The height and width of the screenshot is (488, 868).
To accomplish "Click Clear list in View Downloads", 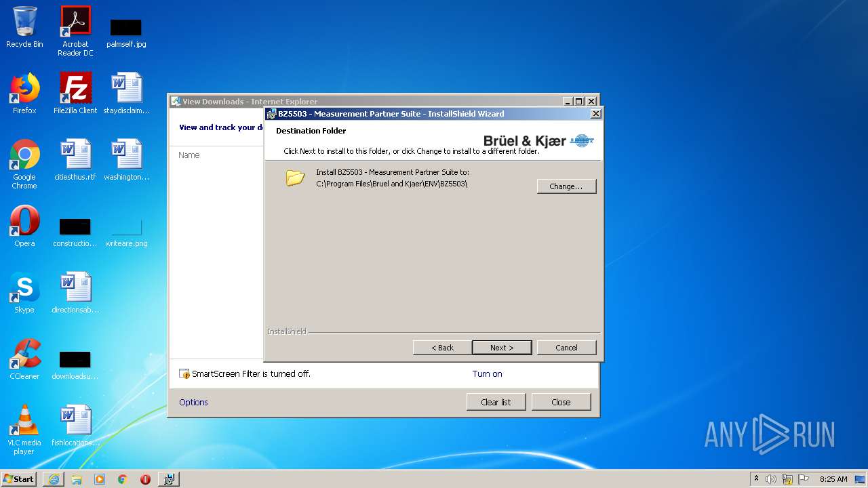I will click(x=496, y=402).
